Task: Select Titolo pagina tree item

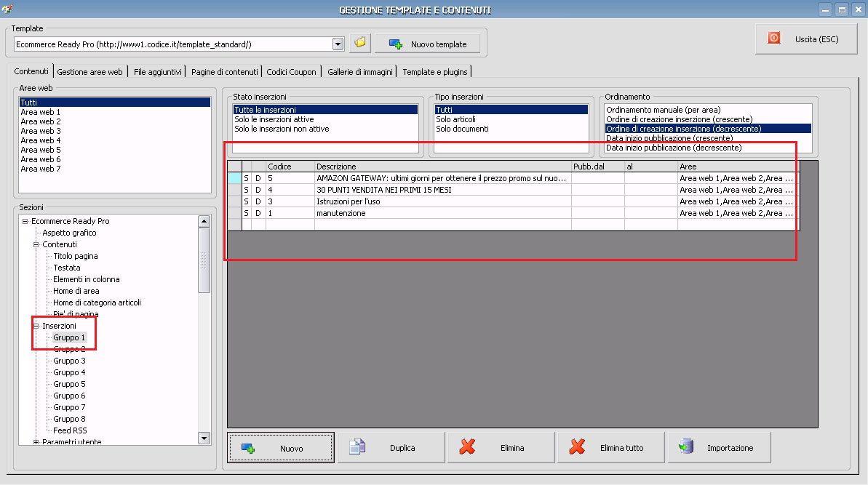Action: [x=75, y=256]
